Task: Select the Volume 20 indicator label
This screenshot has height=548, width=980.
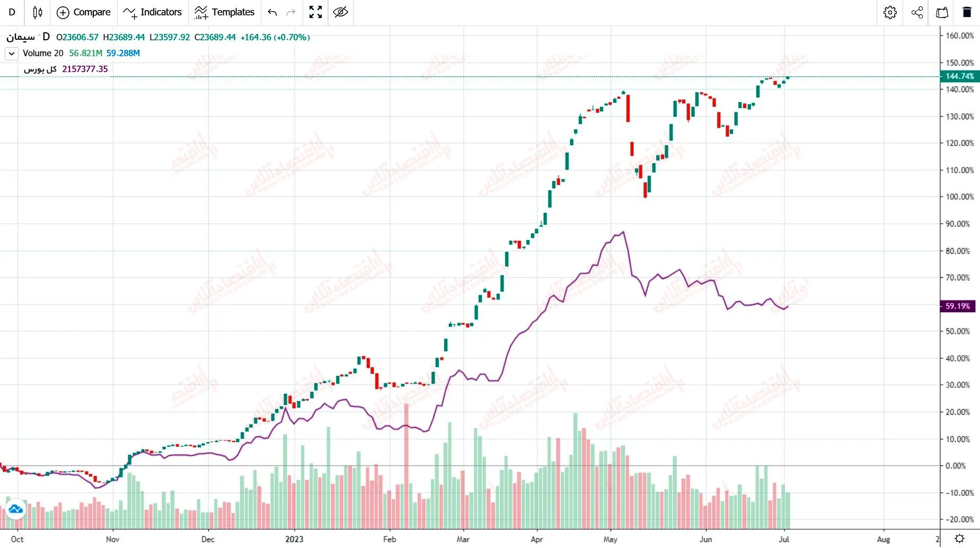Action: tap(43, 53)
